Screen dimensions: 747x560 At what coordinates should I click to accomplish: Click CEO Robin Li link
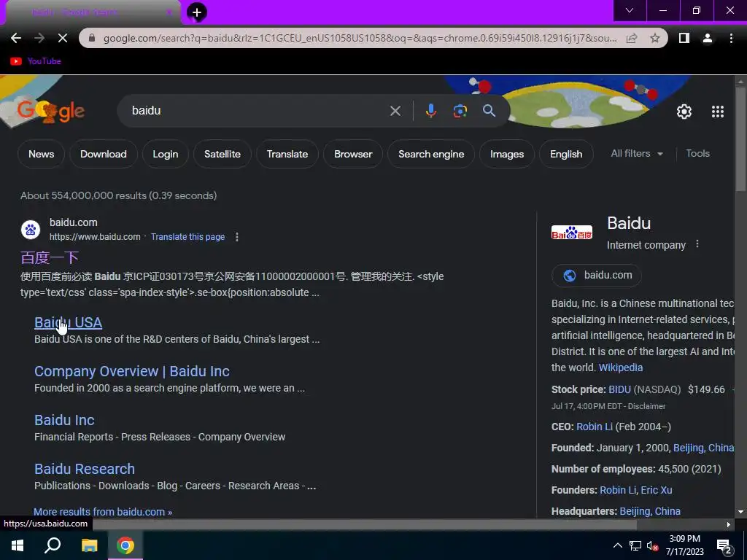click(595, 427)
